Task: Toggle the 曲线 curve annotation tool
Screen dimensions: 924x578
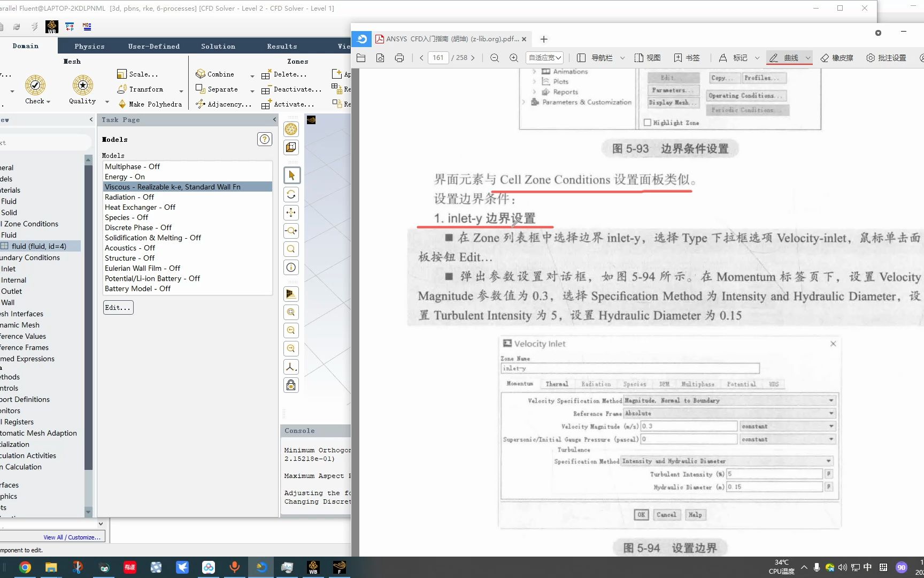Action: pos(788,58)
